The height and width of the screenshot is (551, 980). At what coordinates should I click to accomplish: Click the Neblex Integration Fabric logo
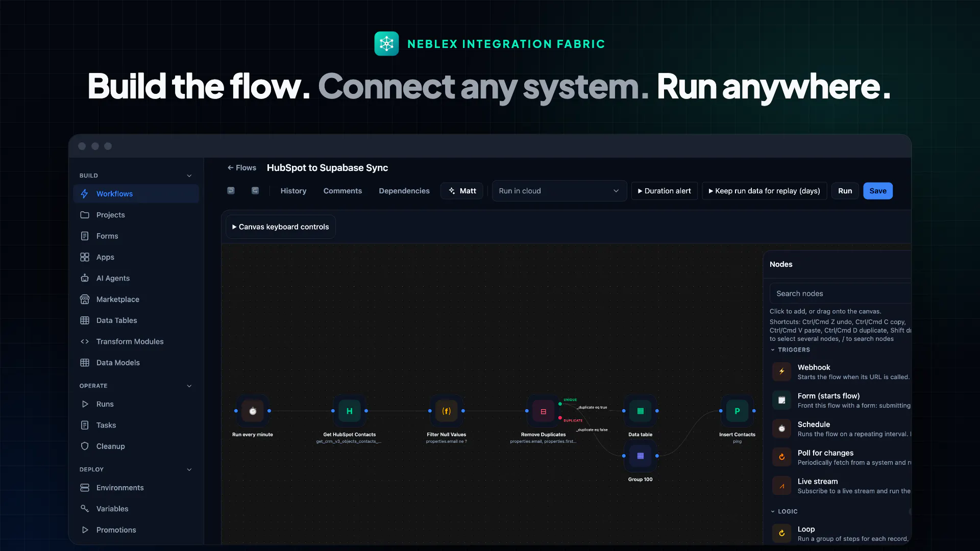pos(386,44)
